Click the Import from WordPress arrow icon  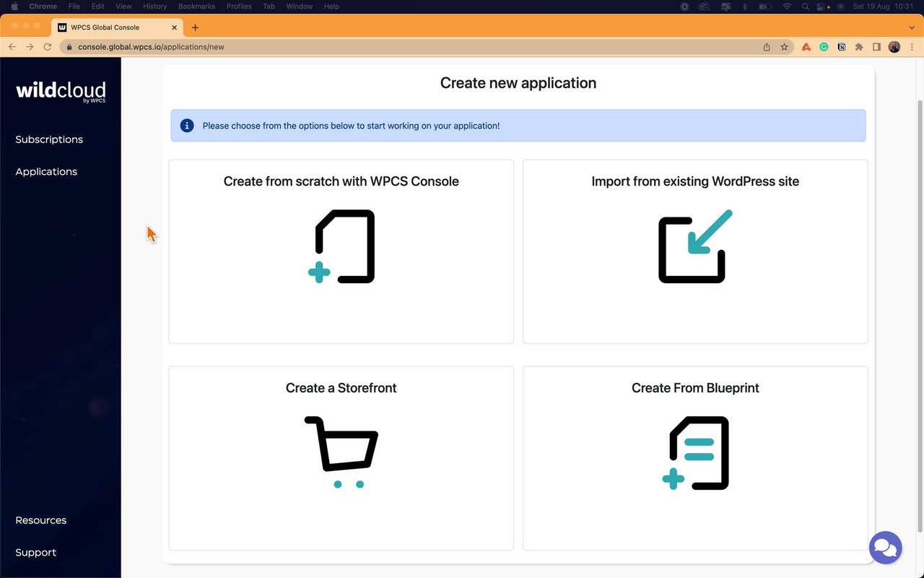pos(695,246)
